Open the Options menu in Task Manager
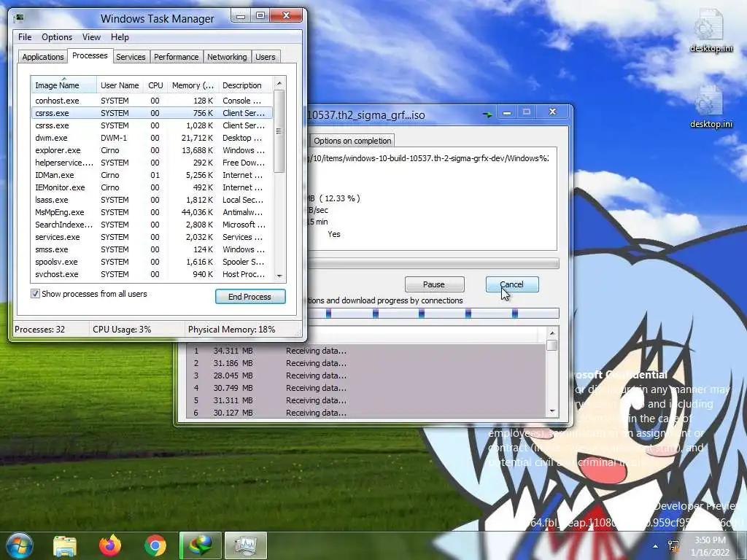The image size is (747, 560). (x=57, y=37)
